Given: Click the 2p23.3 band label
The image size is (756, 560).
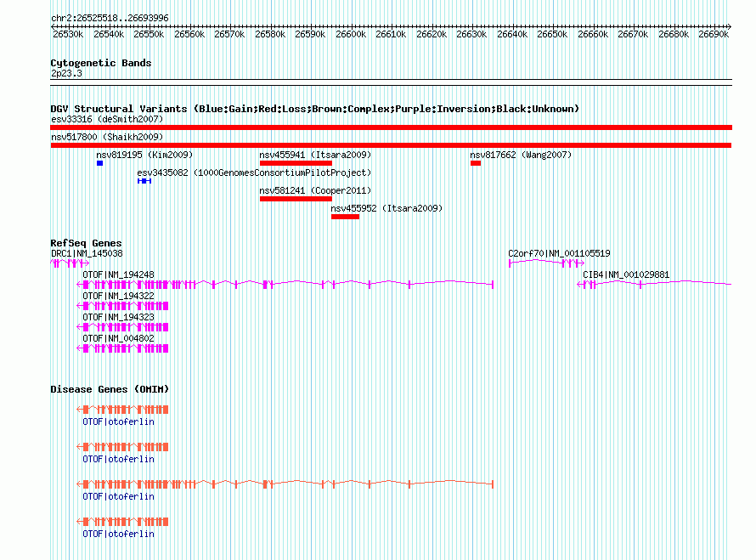Looking at the screenshot, I should (66, 74).
